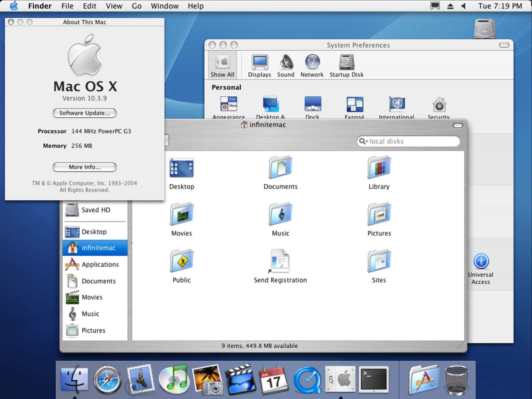Image resolution: width=532 pixels, height=399 pixels.
Task: Open iTunes from the Dock
Action: point(174,379)
